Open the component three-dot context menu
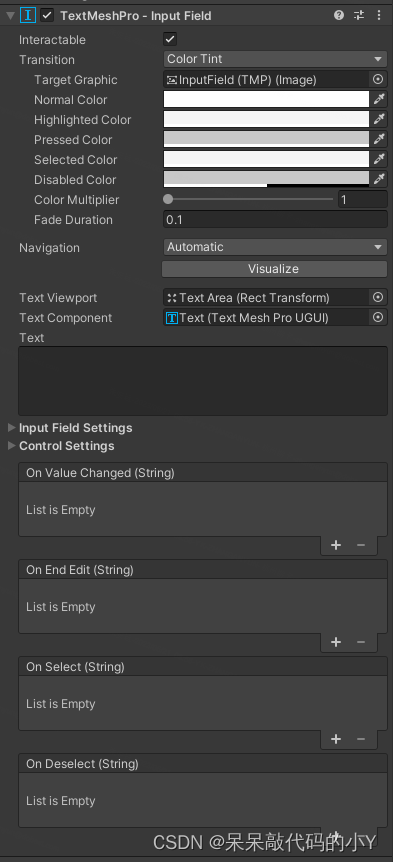393x862 pixels. (x=379, y=15)
